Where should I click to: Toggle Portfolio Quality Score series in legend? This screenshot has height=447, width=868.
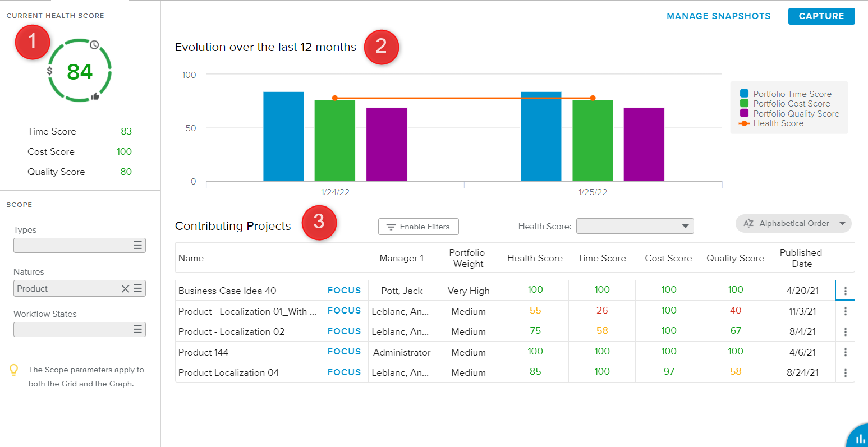[x=796, y=114]
